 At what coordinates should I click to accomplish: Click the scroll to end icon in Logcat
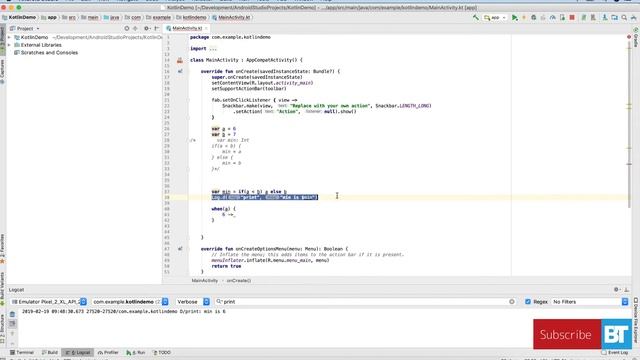pos(12,324)
